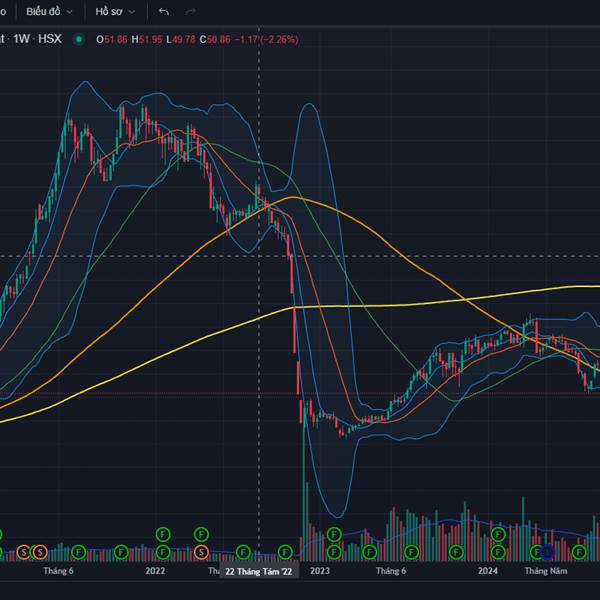Click the crosshair date label 22 Tháng Tám '22
Viewport: 600px width, 600px height.
(259, 571)
